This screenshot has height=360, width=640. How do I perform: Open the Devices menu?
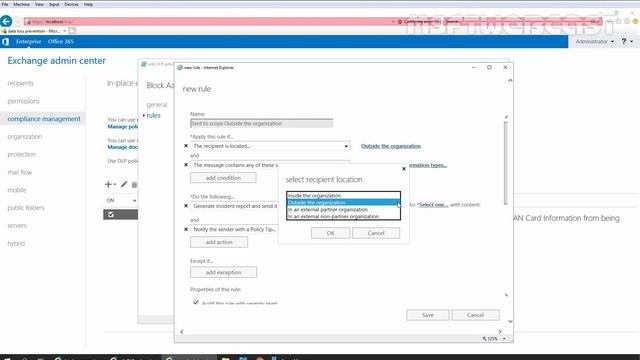click(x=71, y=4)
